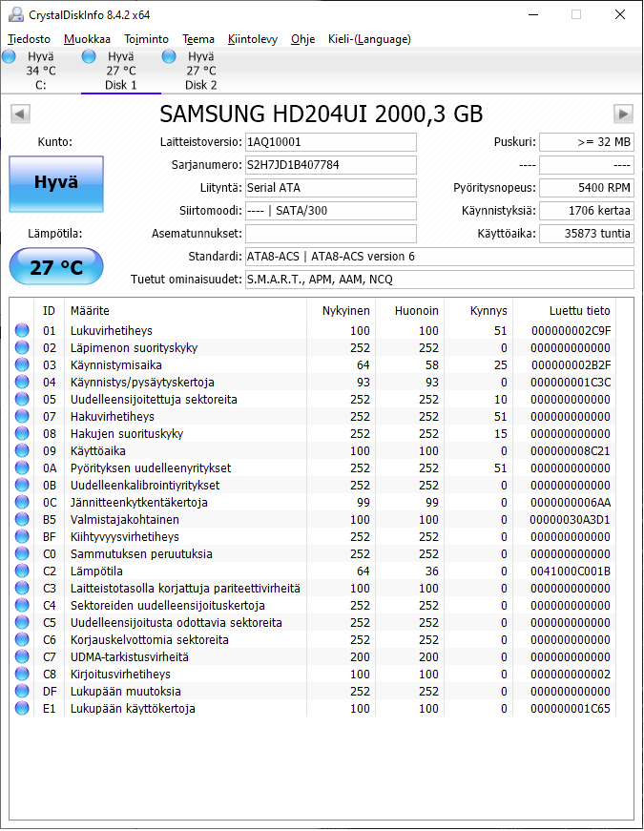This screenshot has width=644, height=831.
Task: Click the Pyöritysnopeus field 5400 RPM
Action: coord(587,188)
